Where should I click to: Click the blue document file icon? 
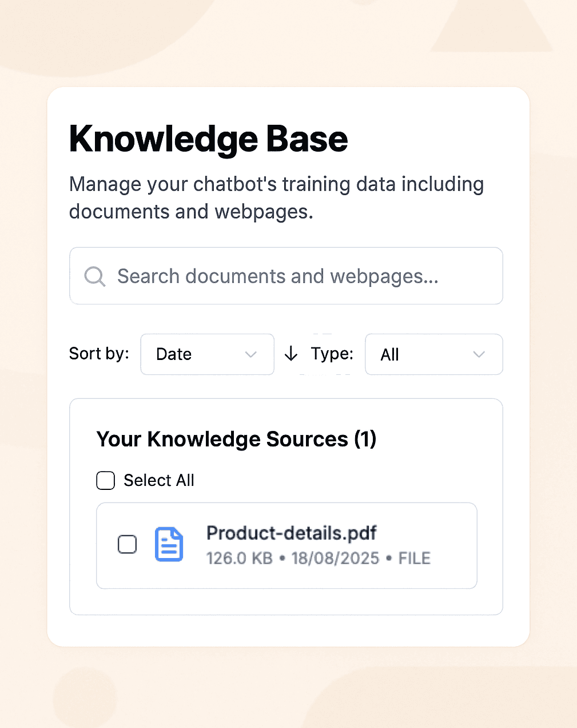click(169, 544)
